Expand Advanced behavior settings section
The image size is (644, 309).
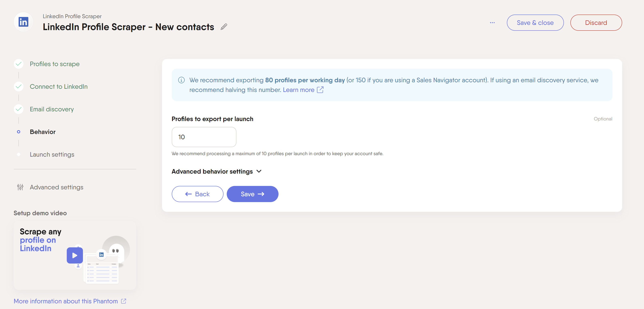216,171
